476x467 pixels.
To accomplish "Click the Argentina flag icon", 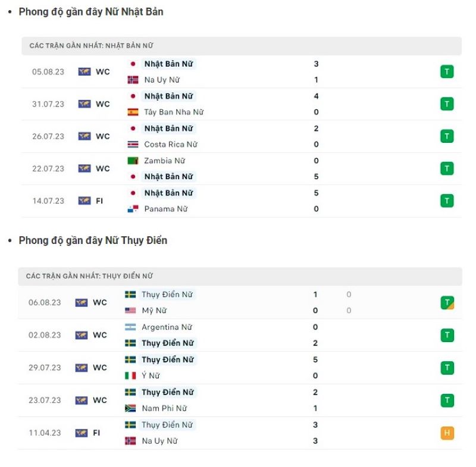I will coord(130,327).
